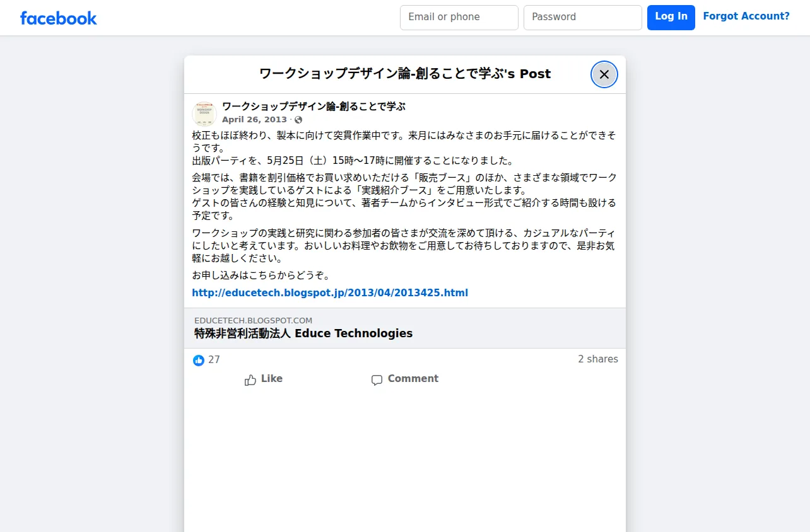Open the educetech.blogspot.jp link
The image size is (810, 532).
[x=330, y=293]
